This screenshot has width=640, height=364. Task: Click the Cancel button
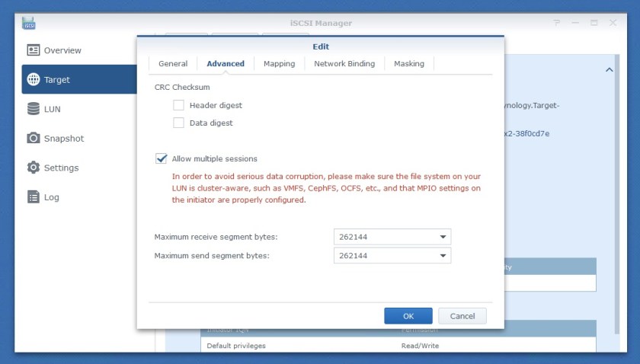[462, 316]
